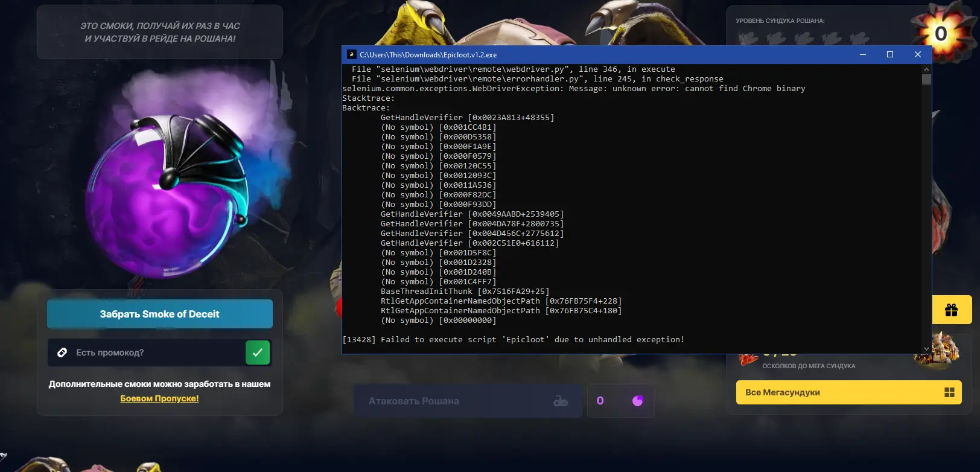Open Все Мегасундуки button
The width and height of the screenshot is (980, 472).
pos(848,392)
